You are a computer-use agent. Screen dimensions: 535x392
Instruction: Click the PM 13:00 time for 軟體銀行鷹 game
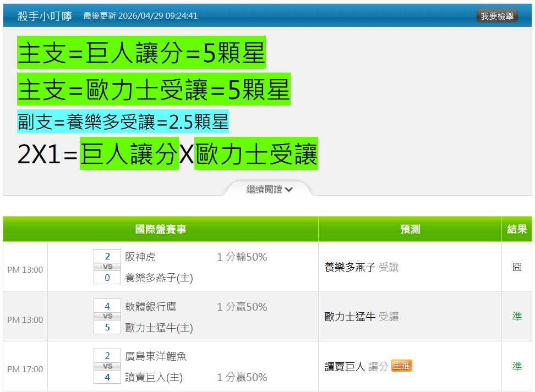(x=25, y=320)
